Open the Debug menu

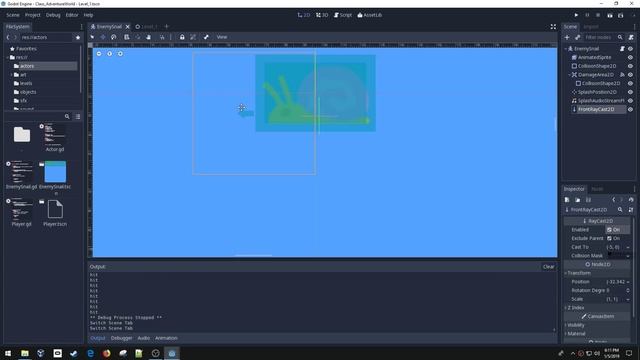click(53, 15)
